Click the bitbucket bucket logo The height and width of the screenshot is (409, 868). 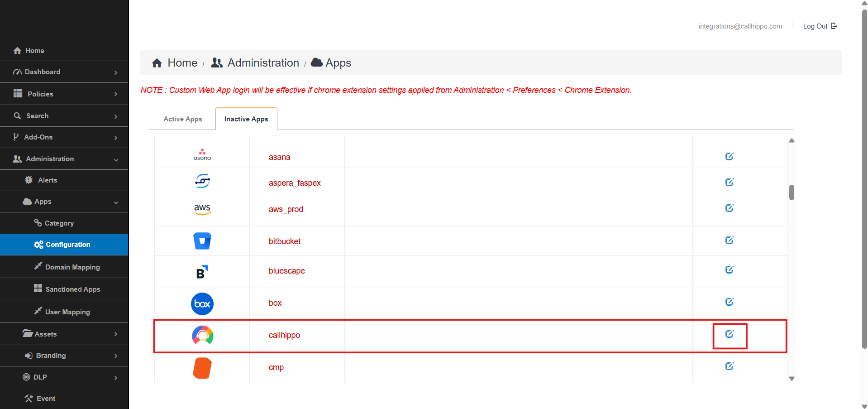point(202,241)
